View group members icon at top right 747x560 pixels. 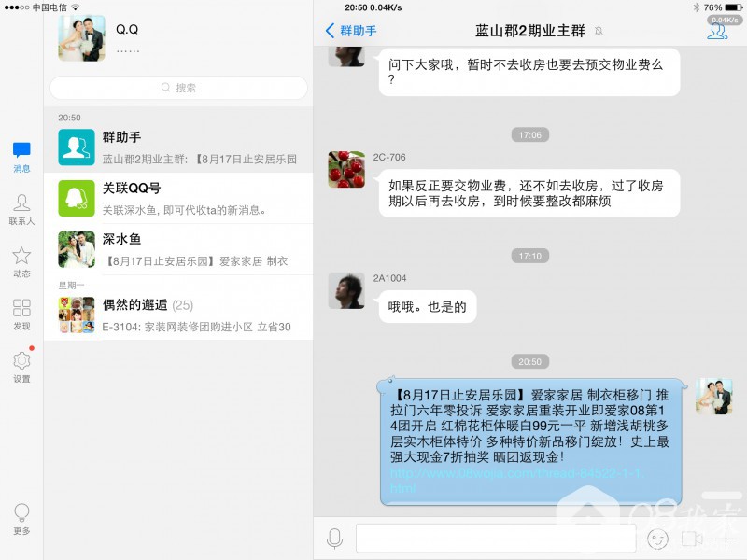coord(717,31)
